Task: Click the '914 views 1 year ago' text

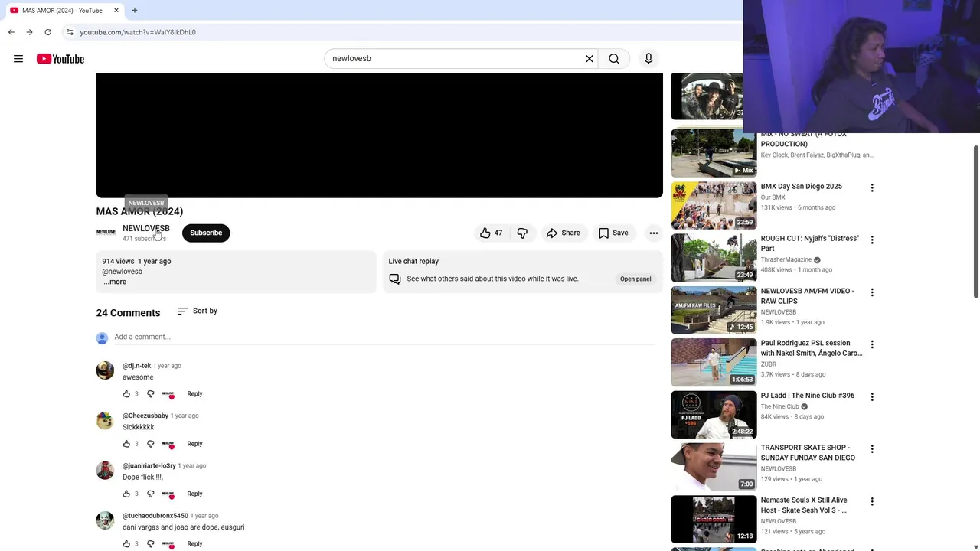Action: 136,261
